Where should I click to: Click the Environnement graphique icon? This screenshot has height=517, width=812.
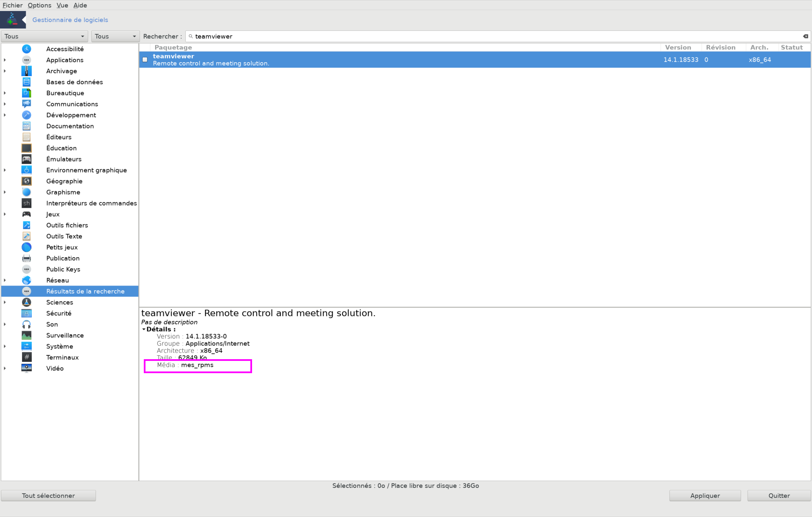(x=27, y=170)
